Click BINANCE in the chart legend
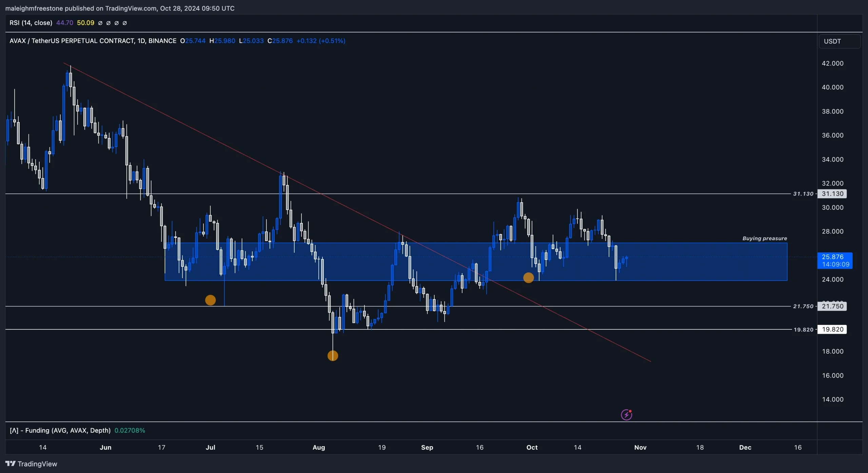 pyautogui.click(x=162, y=41)
